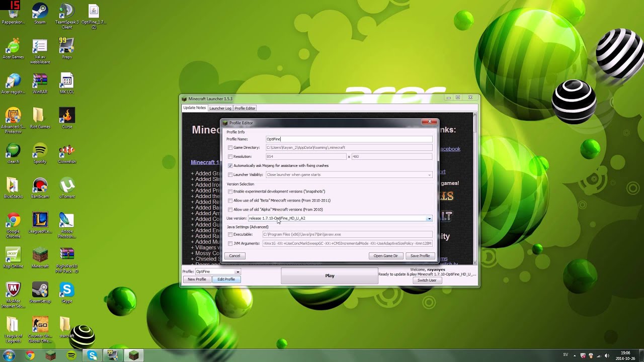644x362 pixels.
Task: Select the Riot Games folder icon
Action: pos(40,118)
